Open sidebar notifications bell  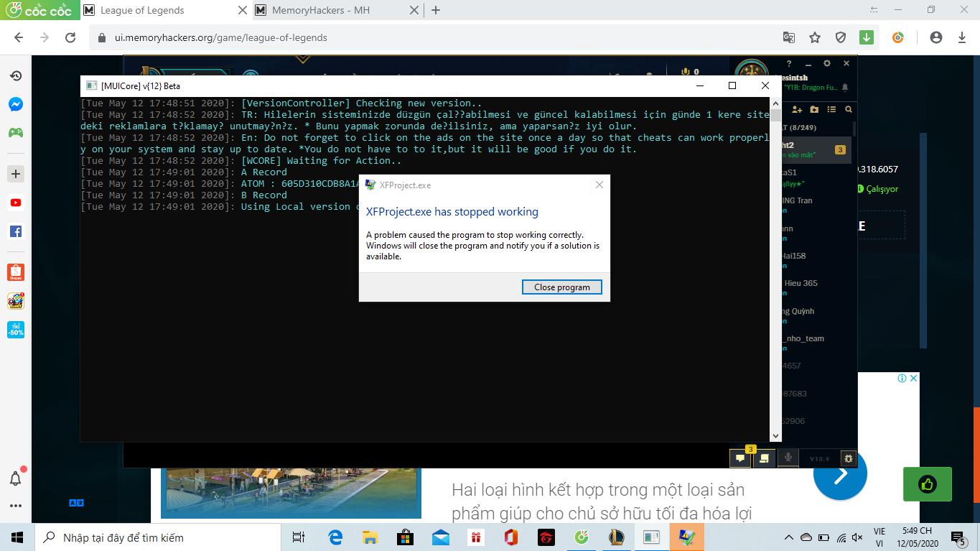[16, 478]
